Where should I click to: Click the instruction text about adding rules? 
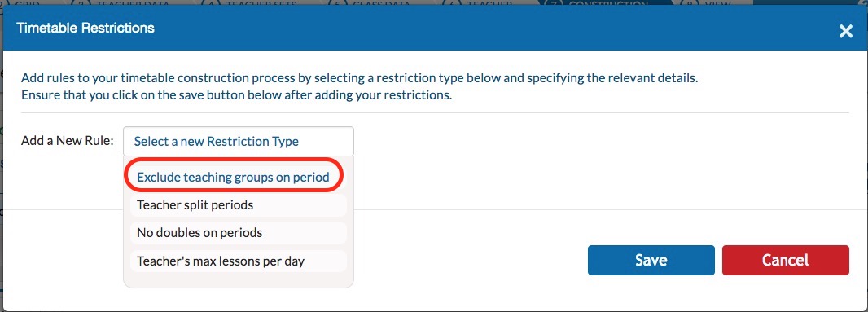pyautogui.click(x=359, y=77)
